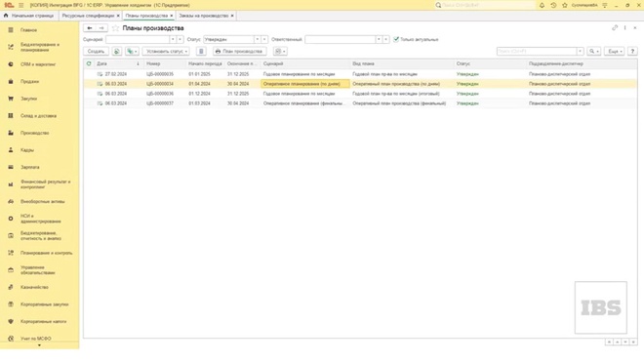Close the Ресурсные спецификации tab
The height and width of the screenshot is (363, 644).
pyautogui.click(x=118, y=16)
